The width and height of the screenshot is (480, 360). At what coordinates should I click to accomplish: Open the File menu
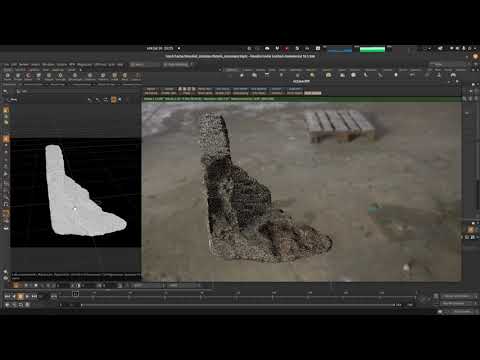pos(6,65)
